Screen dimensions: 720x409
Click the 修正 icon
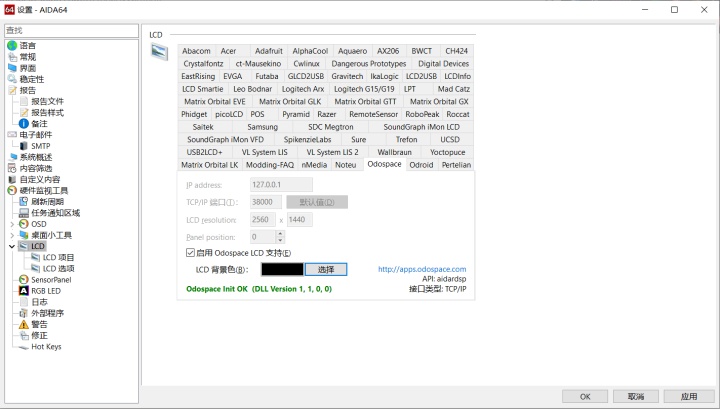pyautogui.click(x=24, y=336)
